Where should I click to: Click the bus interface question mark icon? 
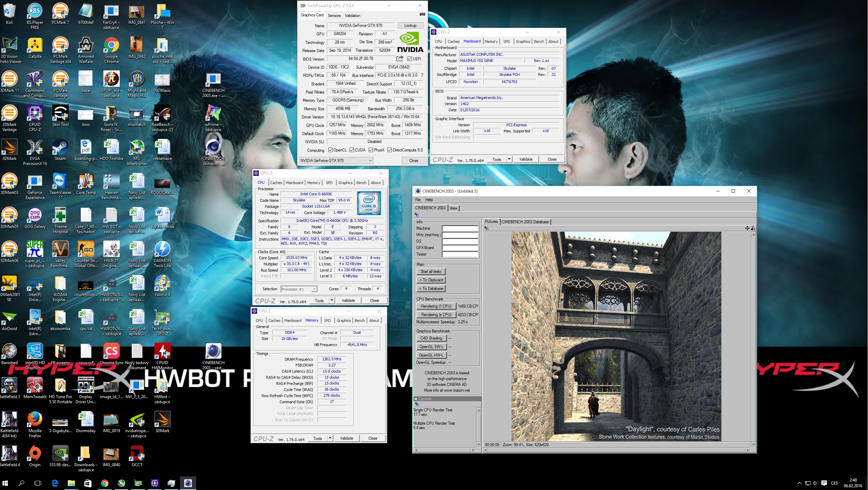pos(422,75)
